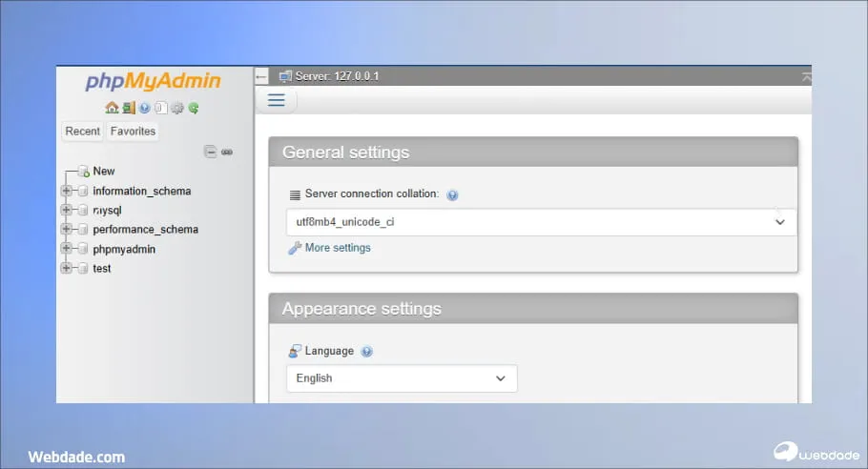Image resolution: width=868 pixels, height=469 pixels.
Task: Switch to the Favorites tab
Action: point(133,132)
